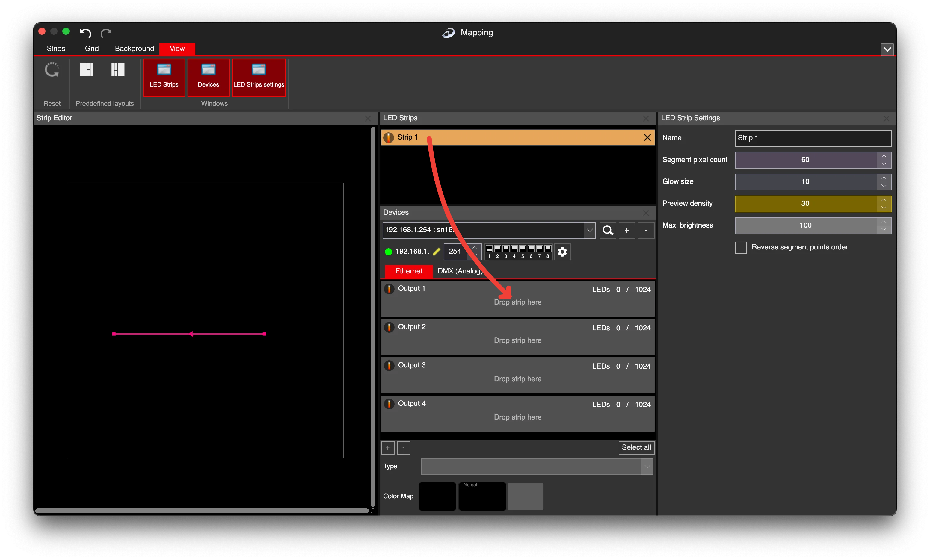Click the redo arrow in title bar
This screenshot has width=930, height=560.
pyautogui.click(x=106, y=33)
